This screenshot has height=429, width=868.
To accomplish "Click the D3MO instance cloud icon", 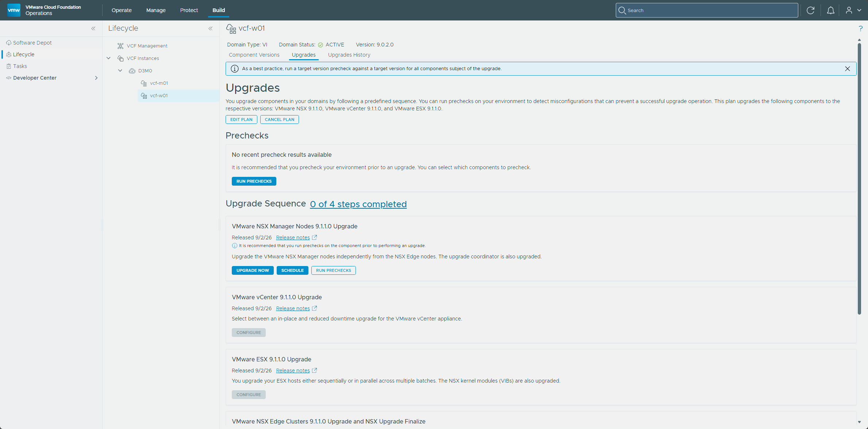I will pyautogui.click(x=132, y=71).
